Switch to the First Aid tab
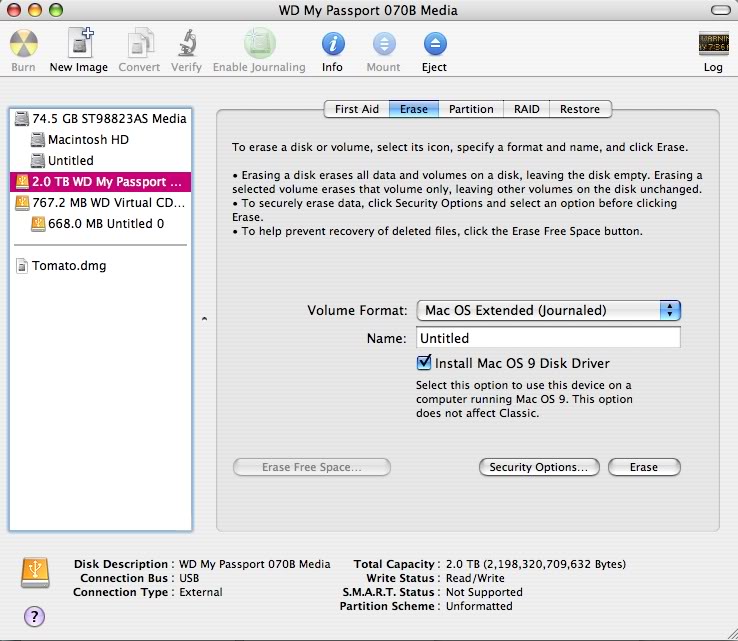738x641 pixels. [357, 109]
